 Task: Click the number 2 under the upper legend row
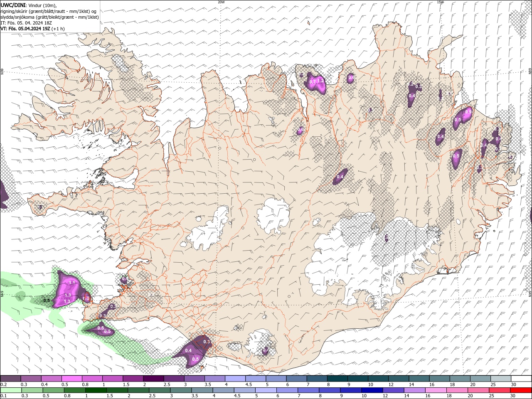pyautogui.click(x=145, y=384)
